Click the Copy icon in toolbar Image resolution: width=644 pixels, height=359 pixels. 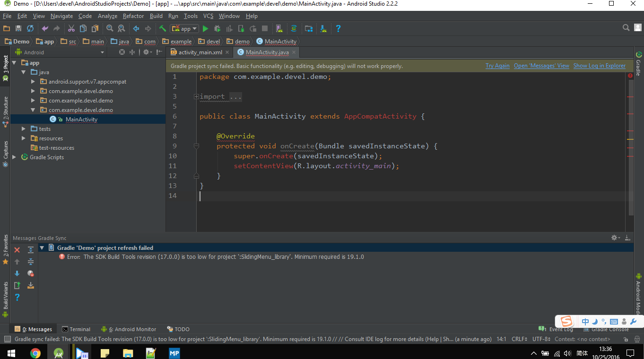[x=83, y=28]
